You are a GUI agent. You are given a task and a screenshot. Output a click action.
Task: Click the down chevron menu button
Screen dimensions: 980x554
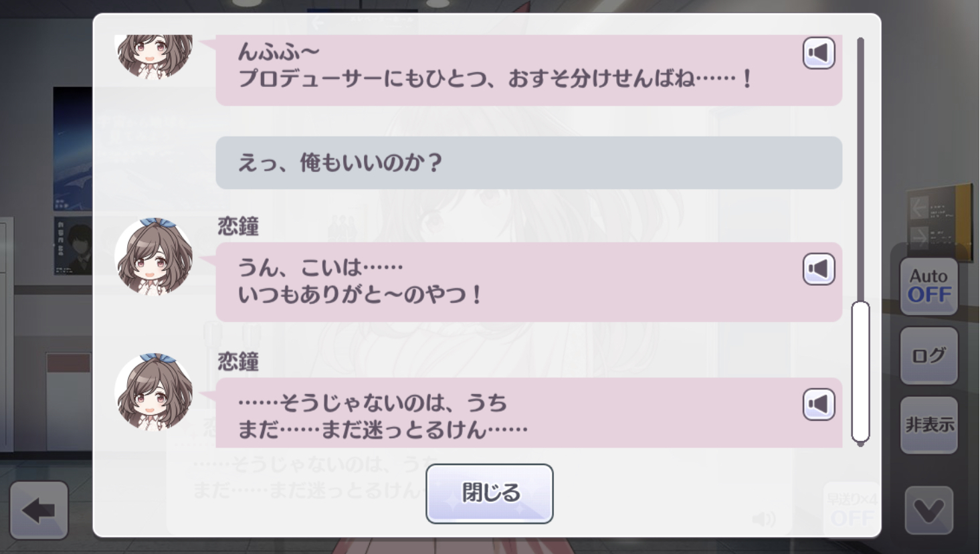929,511
